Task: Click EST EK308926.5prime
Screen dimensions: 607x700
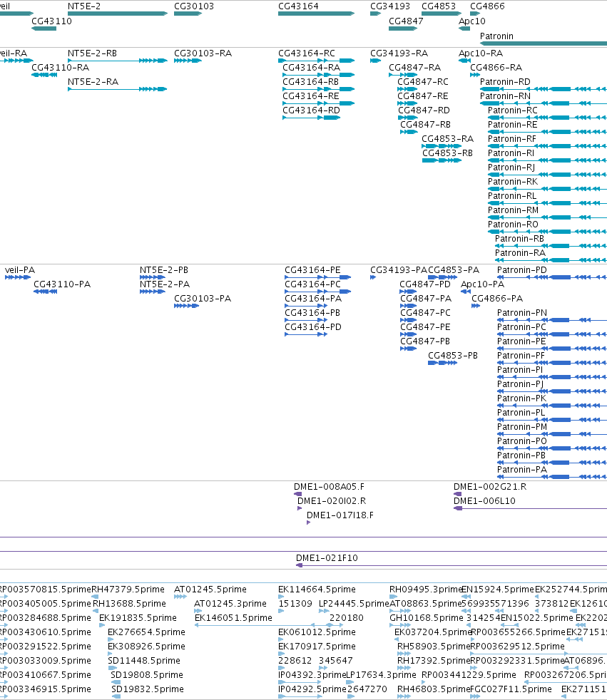Action: click(x=111, y=654)
